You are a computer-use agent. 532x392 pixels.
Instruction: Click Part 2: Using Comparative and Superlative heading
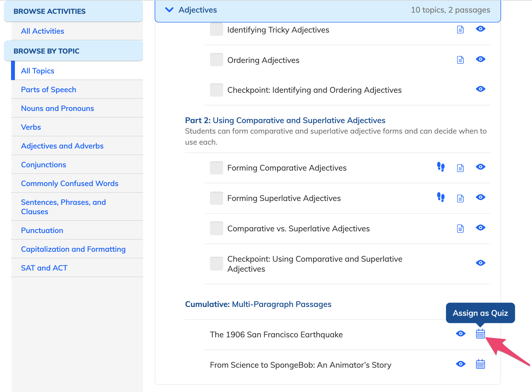[x=285, y=120]
